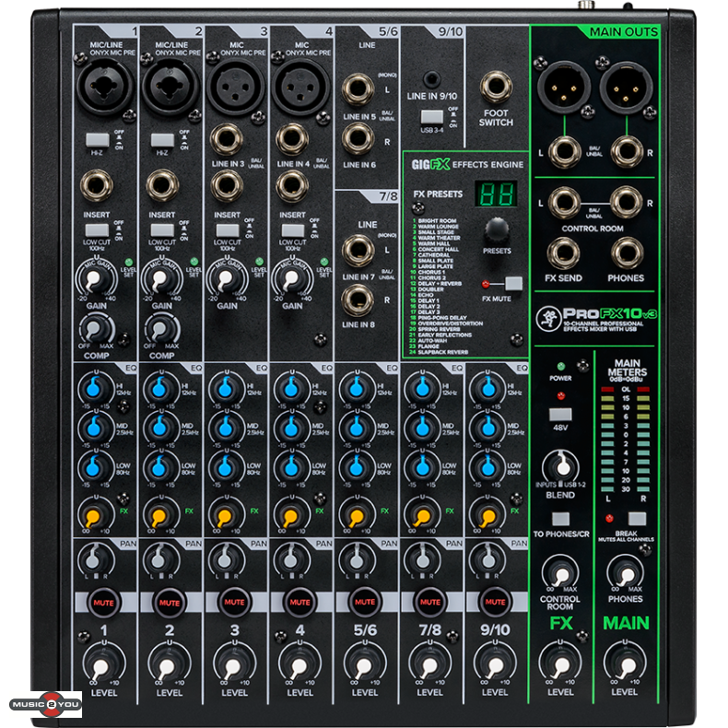Viewport: 728px width, 728px height.
Task: Click the LINE IN 8 right jack
Action: pos(358,299)
